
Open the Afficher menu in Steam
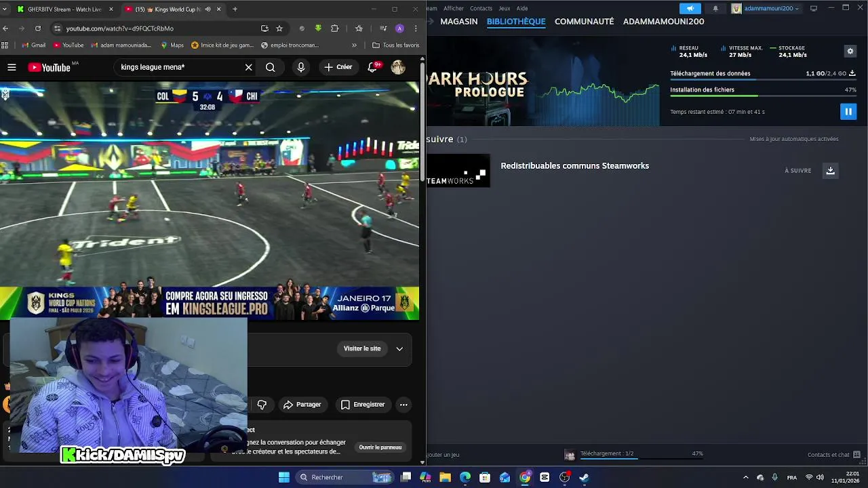[x=454, y=8]
